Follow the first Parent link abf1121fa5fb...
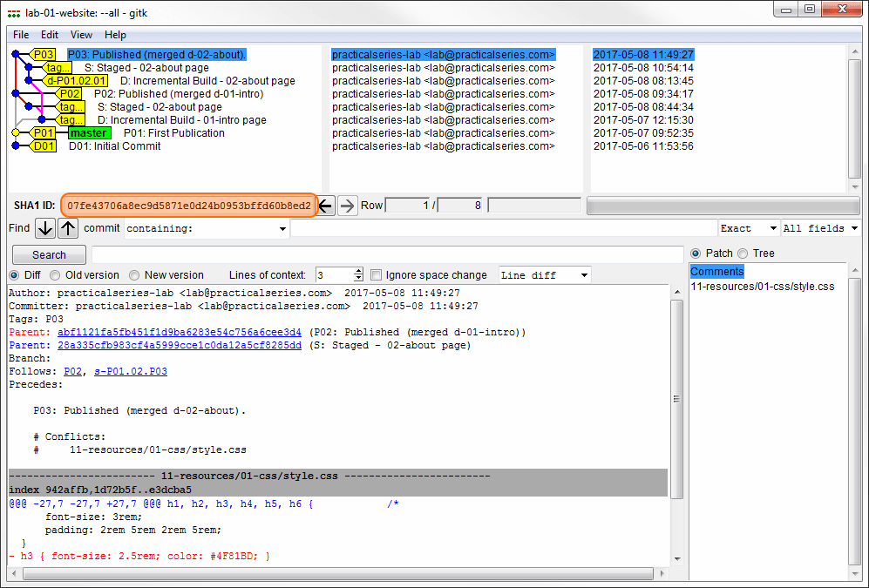 click(180, 332)
